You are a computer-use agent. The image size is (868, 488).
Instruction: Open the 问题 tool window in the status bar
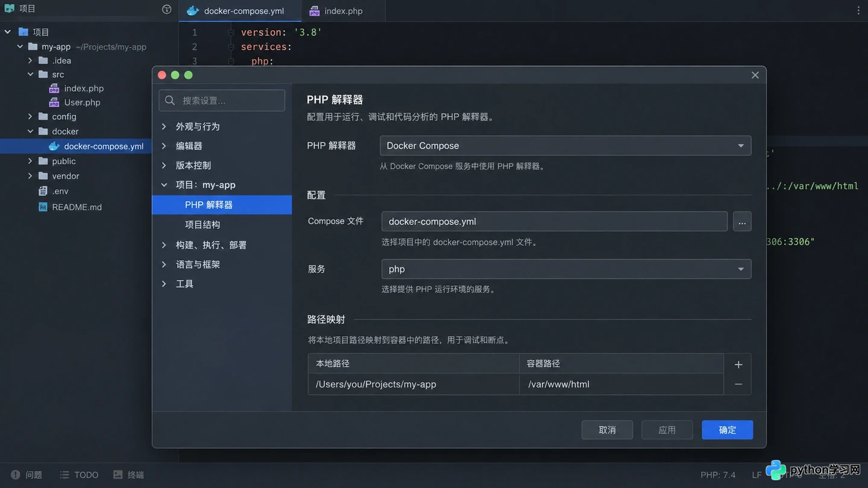[x=27, y=475]
